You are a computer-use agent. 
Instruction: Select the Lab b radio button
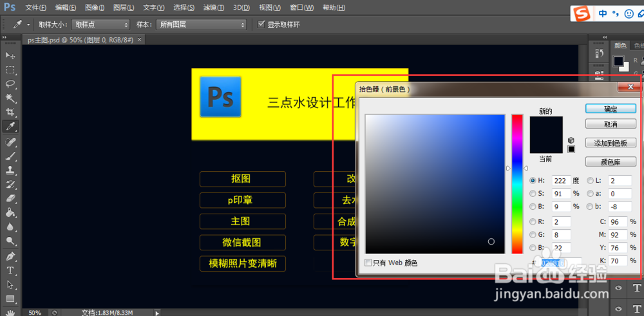tap(590, 207)
